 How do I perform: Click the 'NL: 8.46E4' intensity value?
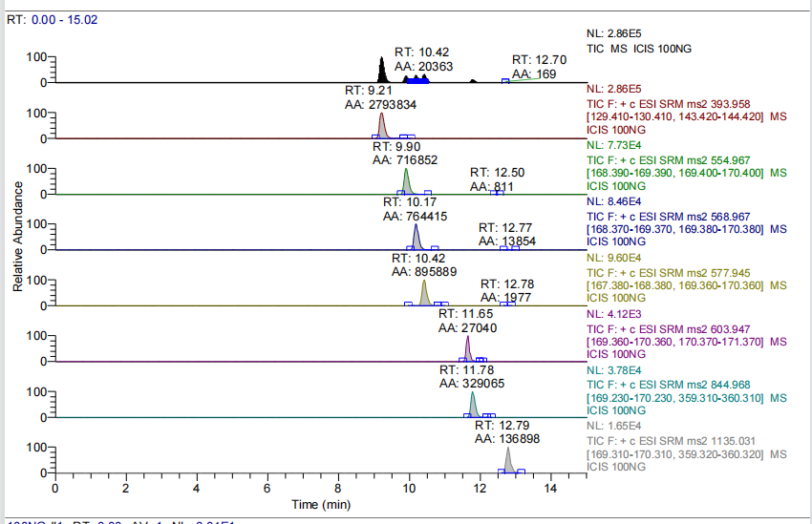point(613,201)
